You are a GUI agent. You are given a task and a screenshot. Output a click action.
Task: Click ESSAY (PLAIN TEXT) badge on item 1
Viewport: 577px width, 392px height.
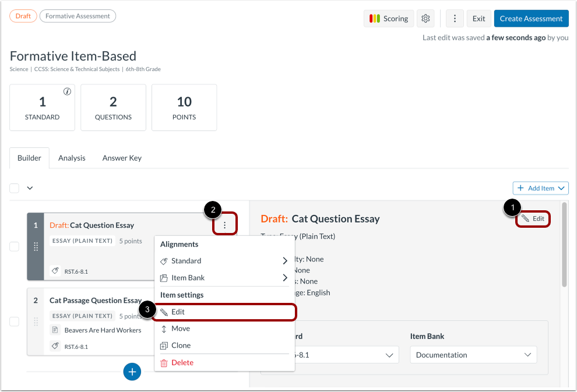[82, 241]
